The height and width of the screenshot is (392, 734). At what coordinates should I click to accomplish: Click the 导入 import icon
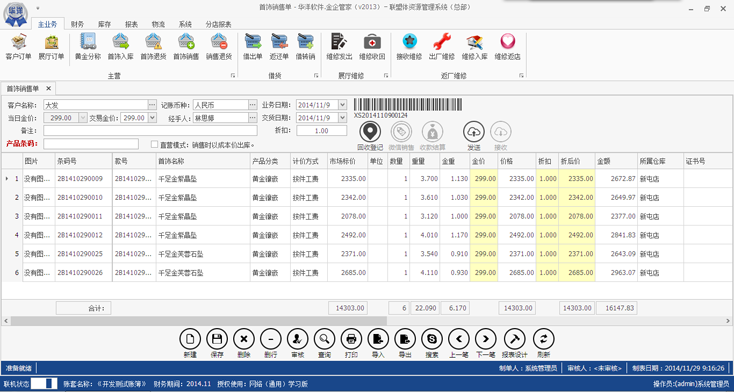tap(378, 339)
